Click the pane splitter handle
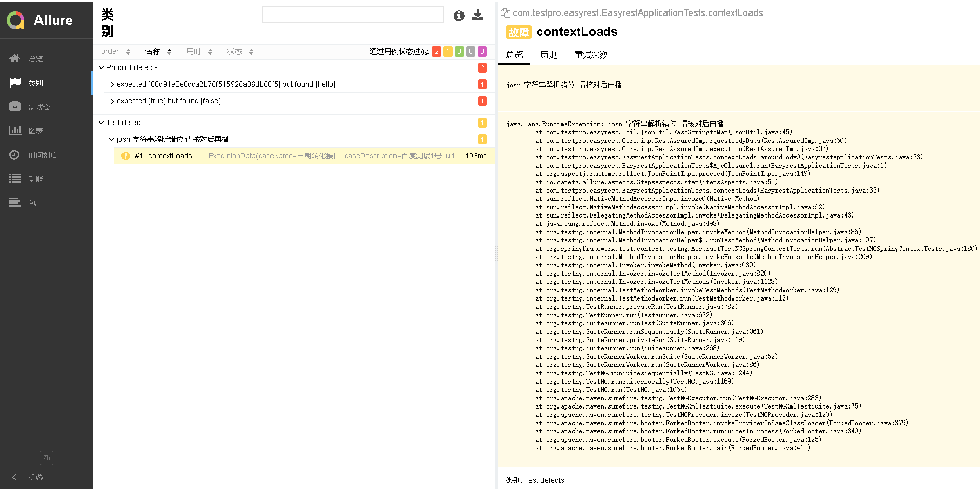This screenshot has width=980, height=489. click(x=496, y=253)
